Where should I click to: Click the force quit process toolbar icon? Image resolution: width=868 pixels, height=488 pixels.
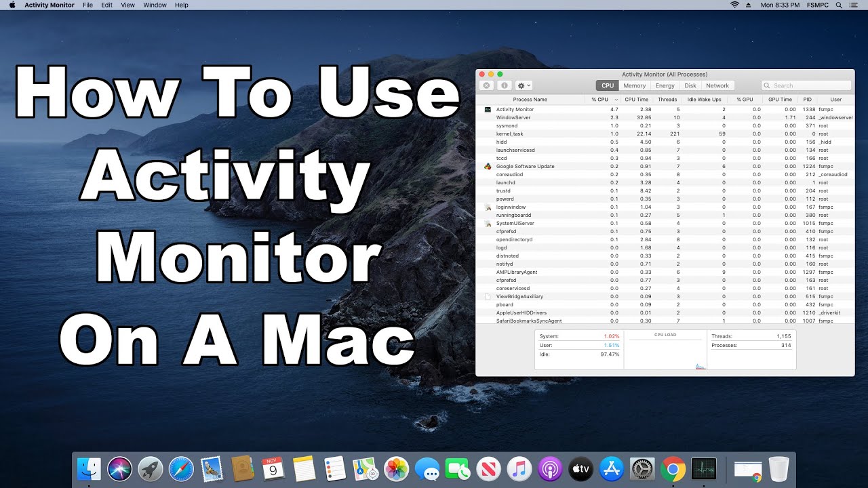tap(486, 85)
